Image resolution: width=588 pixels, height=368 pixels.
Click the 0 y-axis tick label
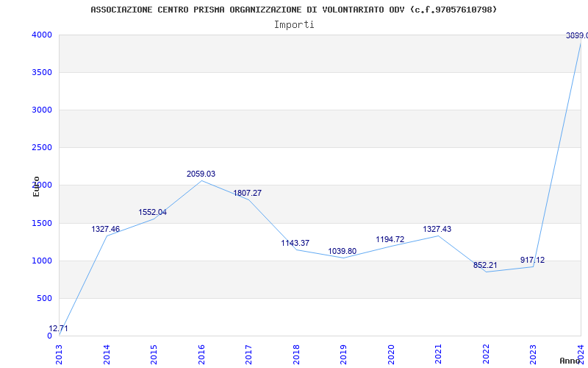pos(49,336)
